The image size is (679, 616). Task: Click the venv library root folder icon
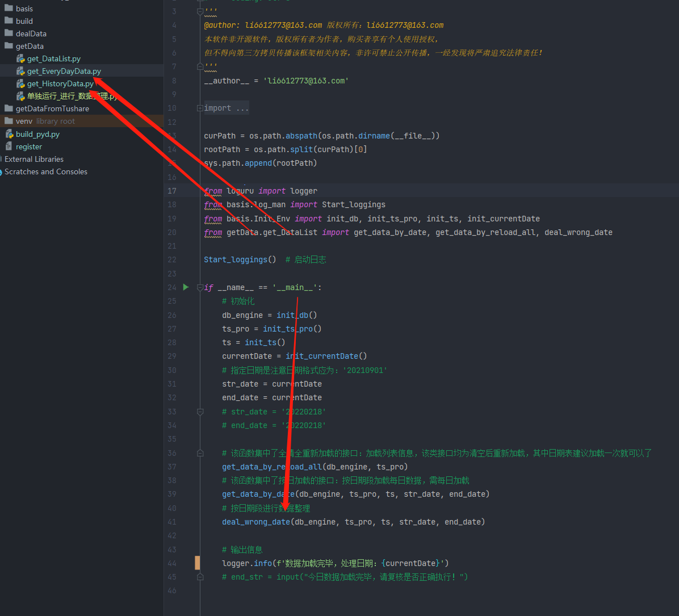click(9, 121)
